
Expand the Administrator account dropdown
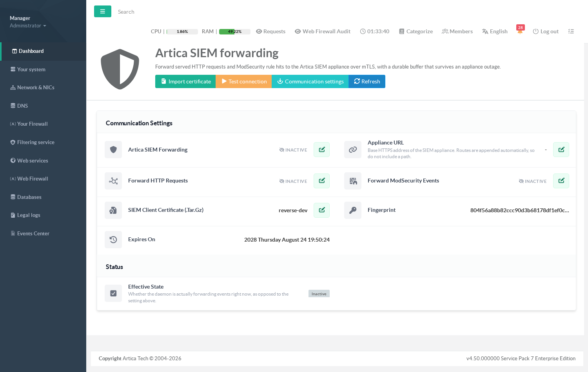point(28,25)
